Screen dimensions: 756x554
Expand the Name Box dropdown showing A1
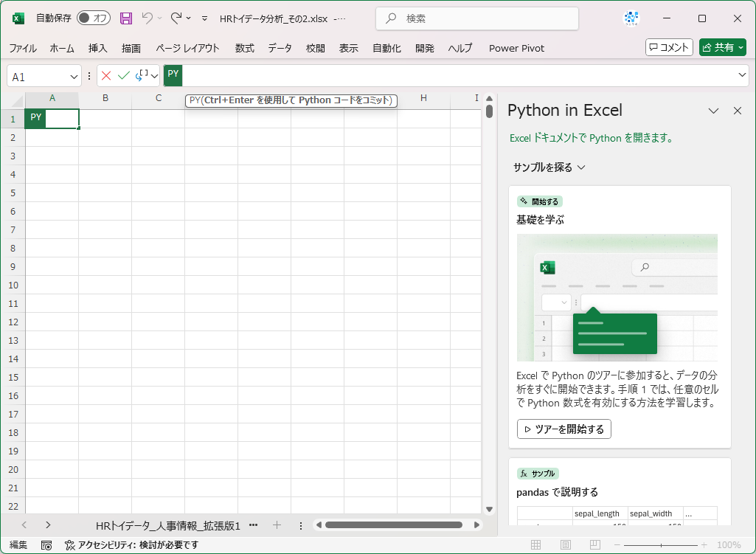pos(74,77)
